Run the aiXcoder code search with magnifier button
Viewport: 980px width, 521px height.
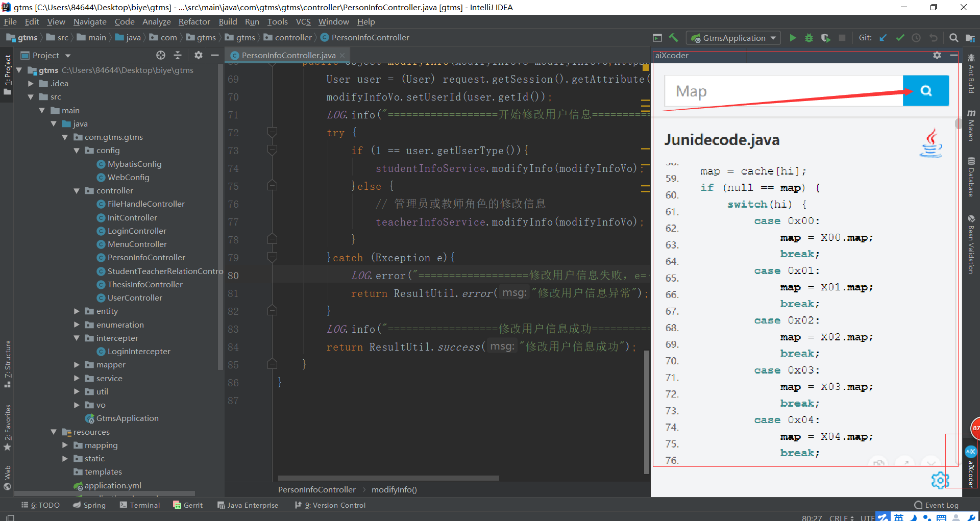coord(925,90)
